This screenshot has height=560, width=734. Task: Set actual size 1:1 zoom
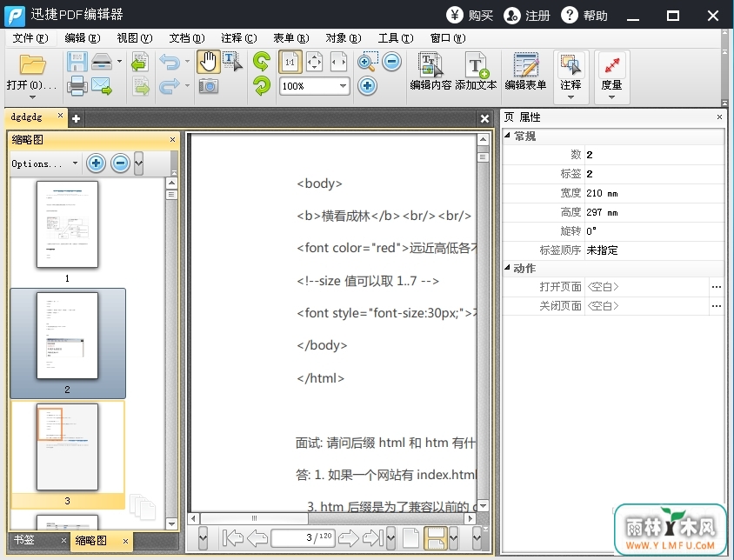pyautogui.click(x=290, y=62)
